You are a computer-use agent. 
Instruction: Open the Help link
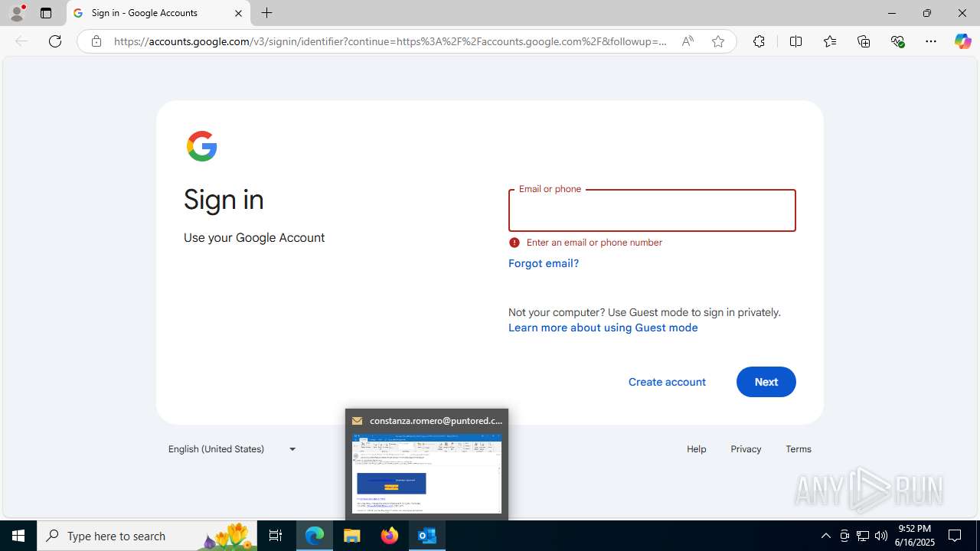(696, 449)
